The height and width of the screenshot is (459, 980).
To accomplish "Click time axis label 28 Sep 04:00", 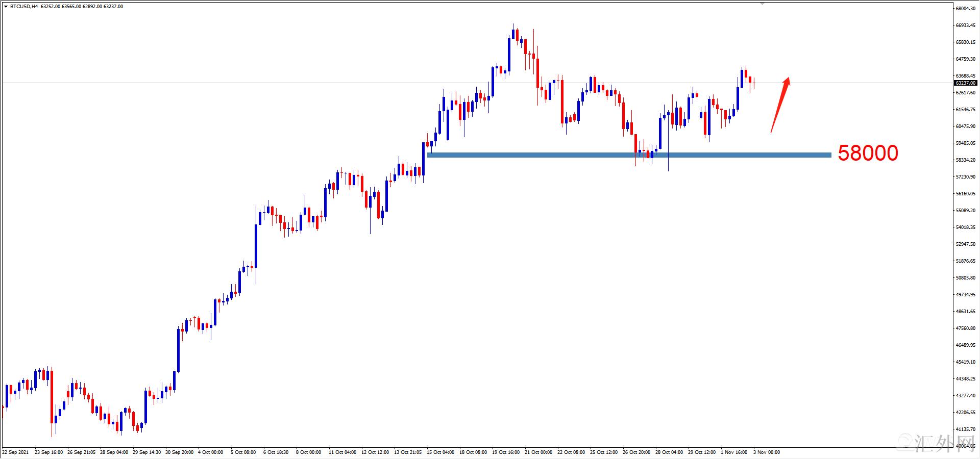I will click(x=114, y=452).
